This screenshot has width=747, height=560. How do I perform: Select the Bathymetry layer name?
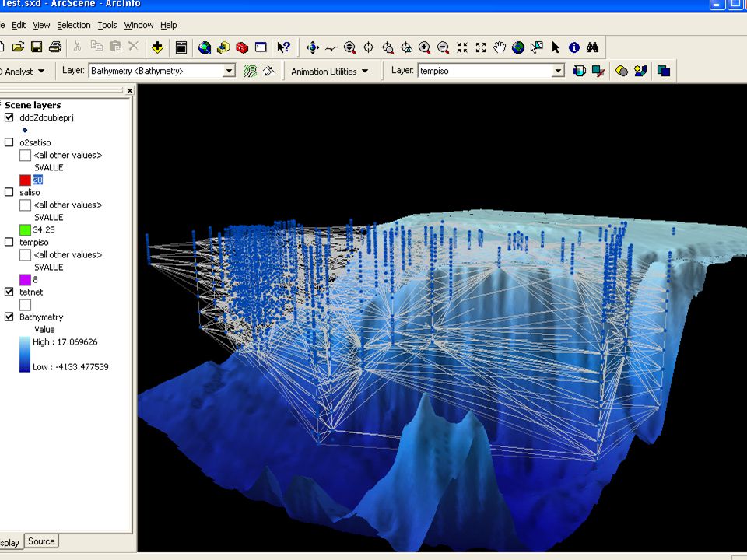click(x=41, y=317)
